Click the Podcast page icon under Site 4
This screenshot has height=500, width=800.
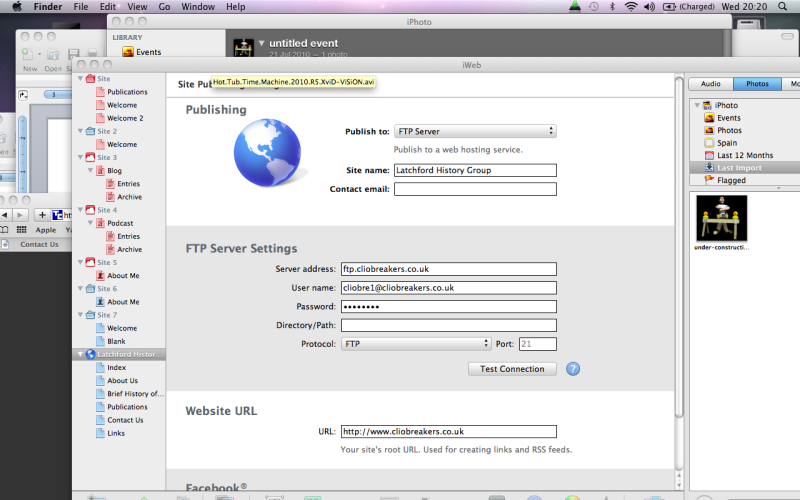(101, 223)
